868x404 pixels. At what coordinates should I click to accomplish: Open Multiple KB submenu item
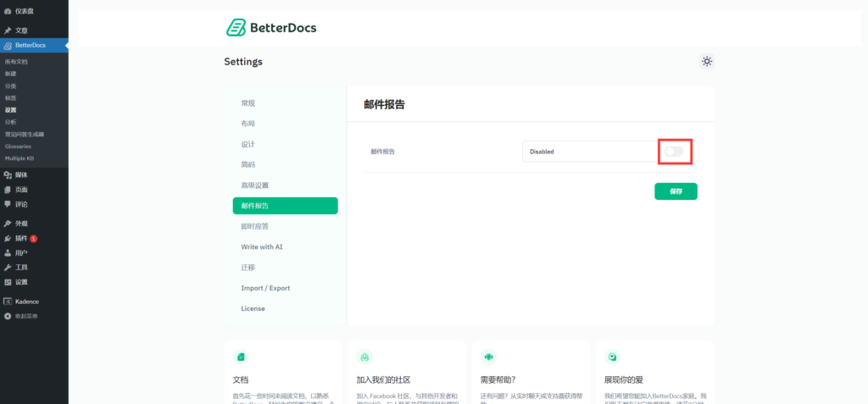[19, 158]
